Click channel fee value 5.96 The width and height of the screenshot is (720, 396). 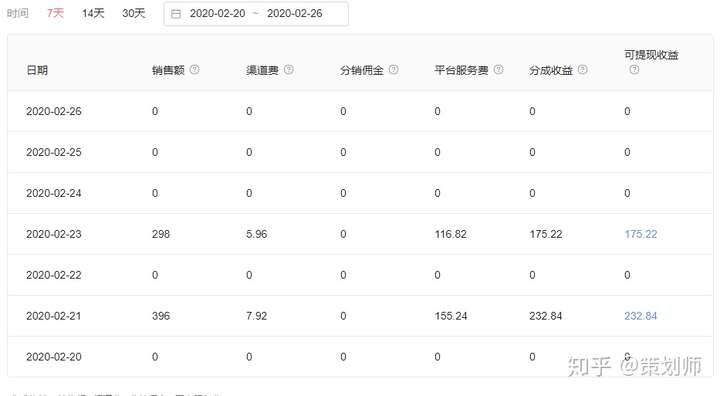(256, 234)
